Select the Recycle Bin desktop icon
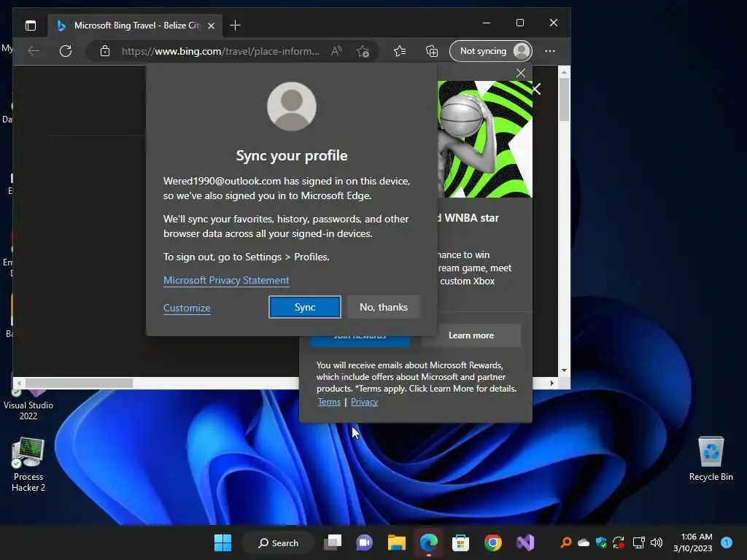This screenshot has height=560, width=747. pyautogui.click(x=711, y=459)
